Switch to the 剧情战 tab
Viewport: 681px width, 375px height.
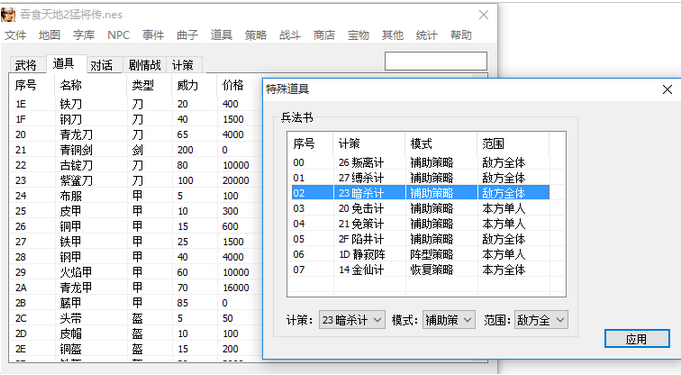coord(145,65)
